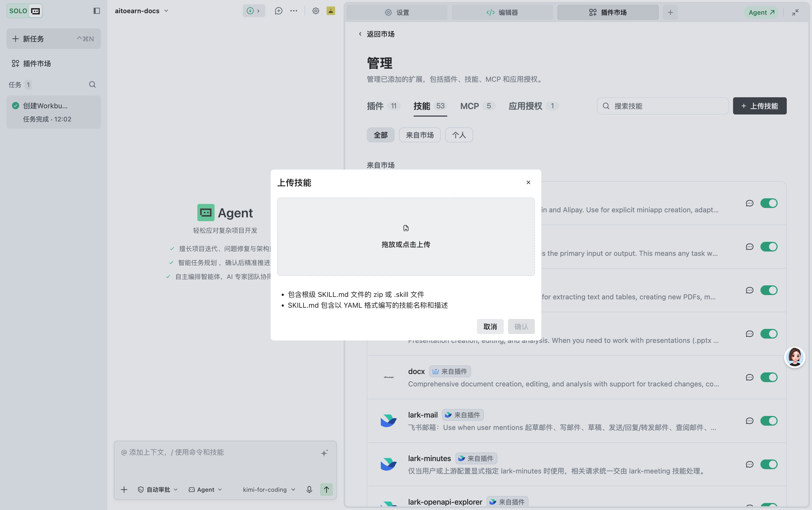Click chat icon next to lark-mail skill
This screenshot has width=812, height=510.
(749, 421)
